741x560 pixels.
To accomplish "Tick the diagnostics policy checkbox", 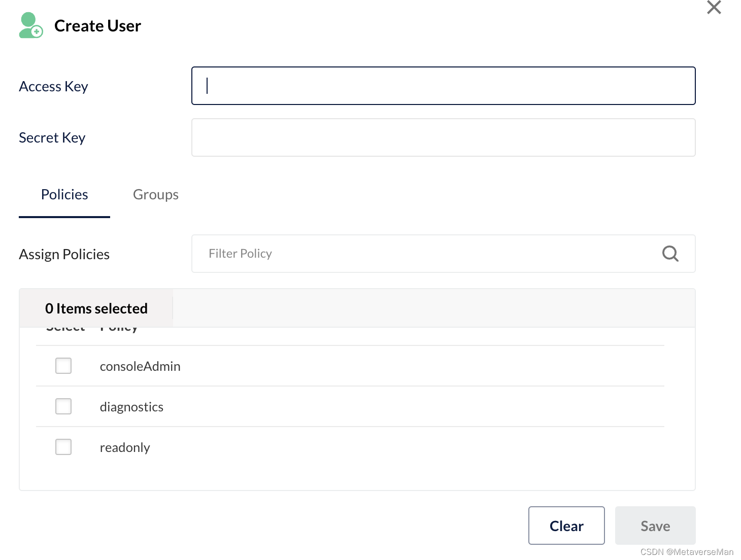I will [x=63, y=406].
